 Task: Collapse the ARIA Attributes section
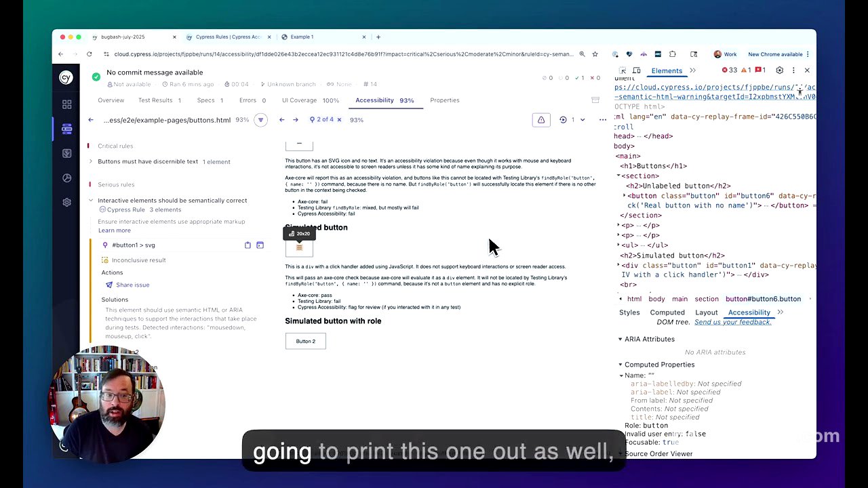tap(620, 339)
